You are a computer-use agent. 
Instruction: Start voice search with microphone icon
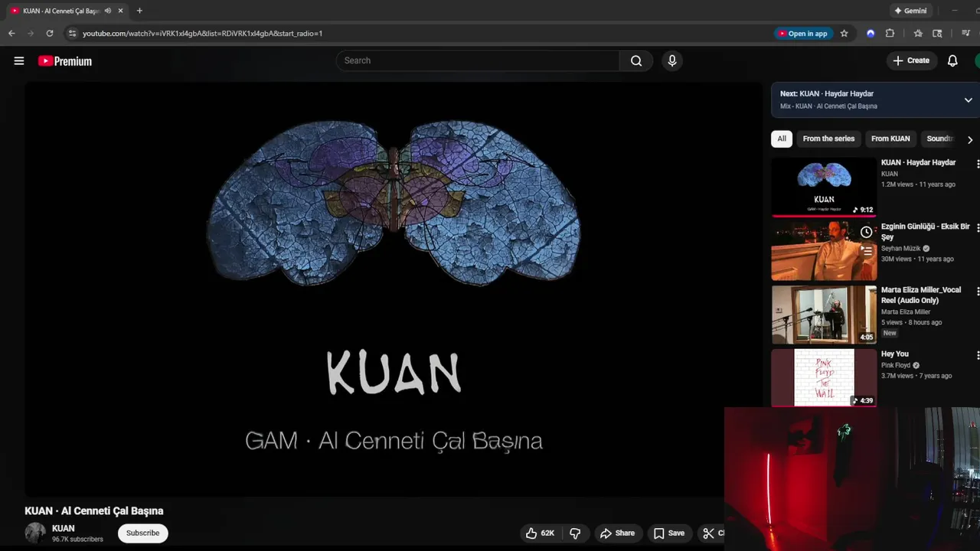[x=672, y=60]
